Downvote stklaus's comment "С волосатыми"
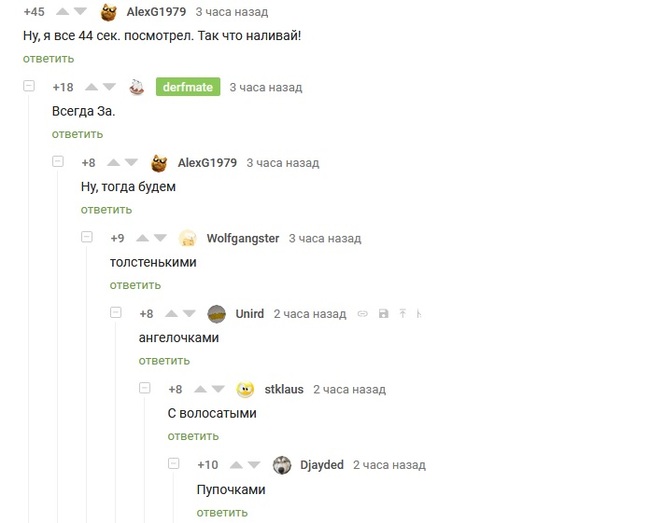The image size is (650, 523). (218, 389)
